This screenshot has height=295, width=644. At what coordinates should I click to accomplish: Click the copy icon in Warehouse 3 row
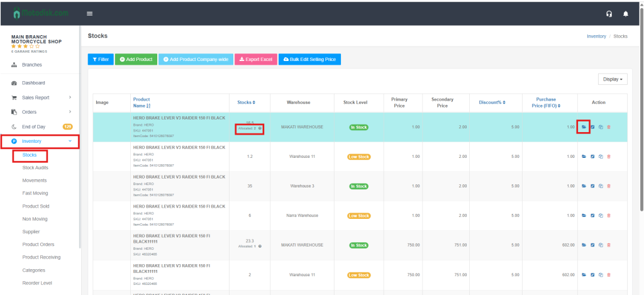click(x=600, y=186)
